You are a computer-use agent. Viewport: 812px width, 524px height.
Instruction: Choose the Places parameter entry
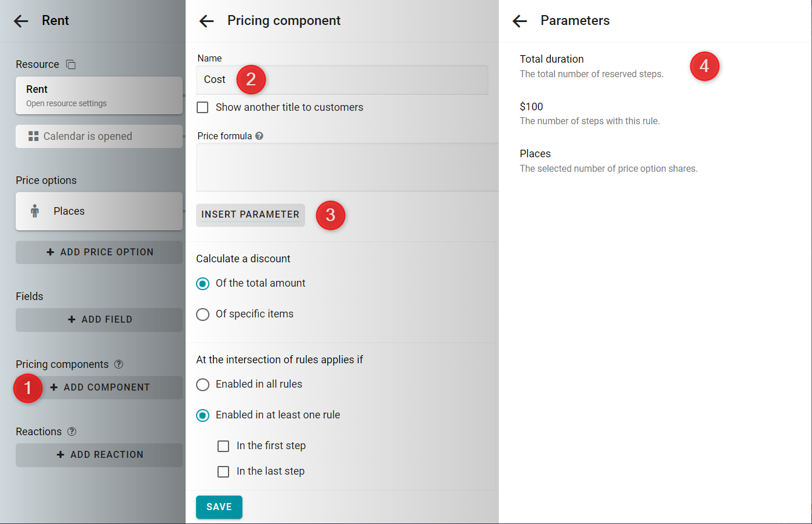click(608, 161)
